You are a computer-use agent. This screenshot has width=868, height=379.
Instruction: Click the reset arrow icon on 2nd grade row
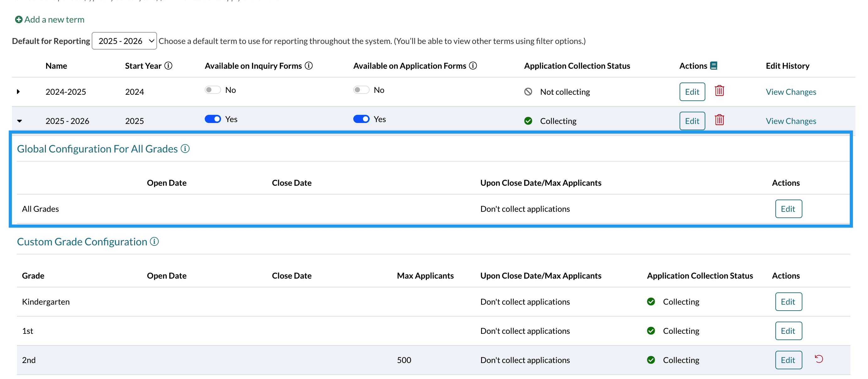click(x=819, y=359)
